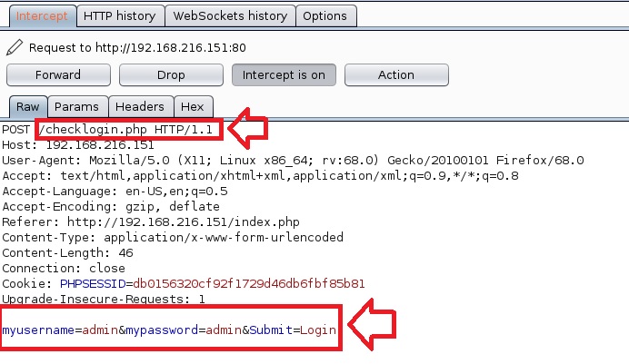Select the Raw view tab
629x364 pixels.
click(x=27, y=106)
